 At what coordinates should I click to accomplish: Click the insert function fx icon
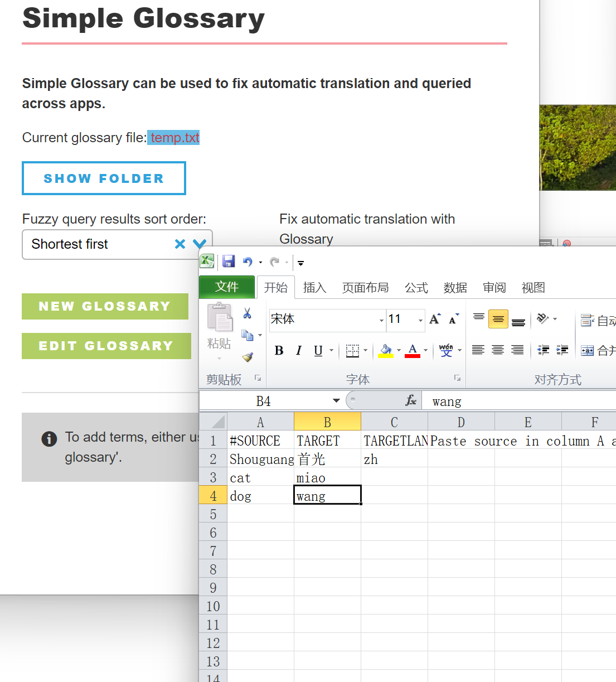[x=411, y=400]
